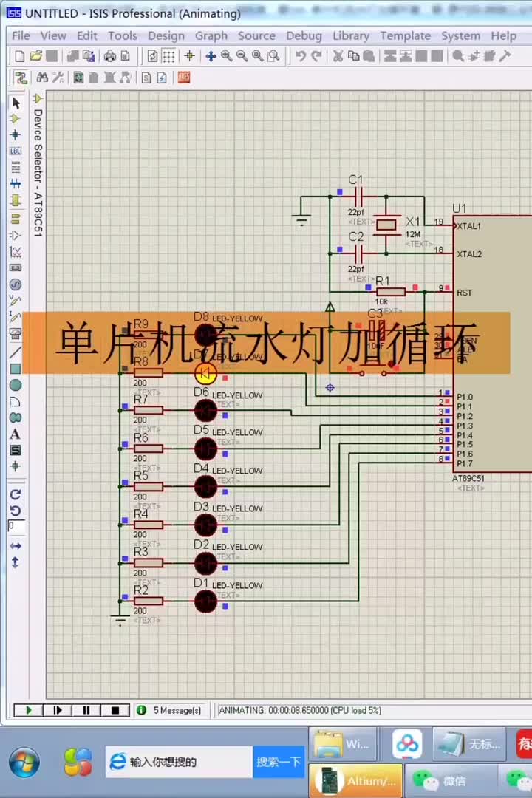532x798 pixels.
Task: Click the Y-Mirror vertical flip icon
Action: click(16, 562)
